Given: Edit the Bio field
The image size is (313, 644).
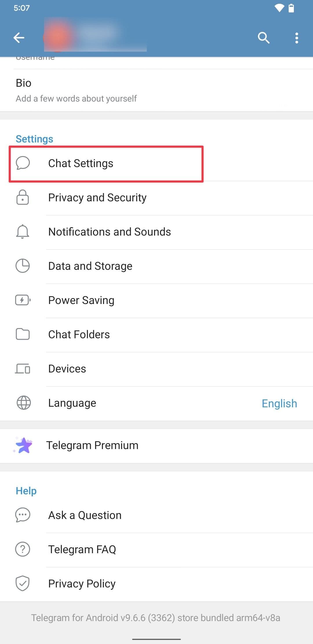Looking at the screenshot, I should tap(76, 91).
